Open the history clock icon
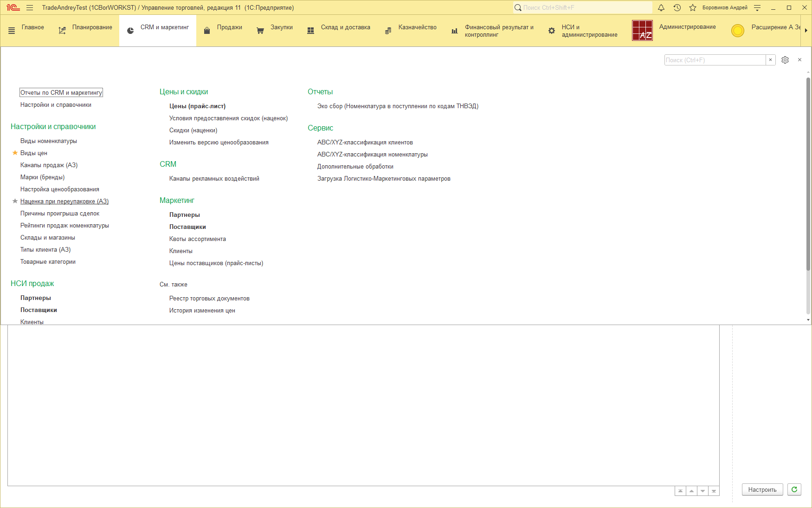The height and width of the screenshot is (508, 812). [x=677, y=7]
